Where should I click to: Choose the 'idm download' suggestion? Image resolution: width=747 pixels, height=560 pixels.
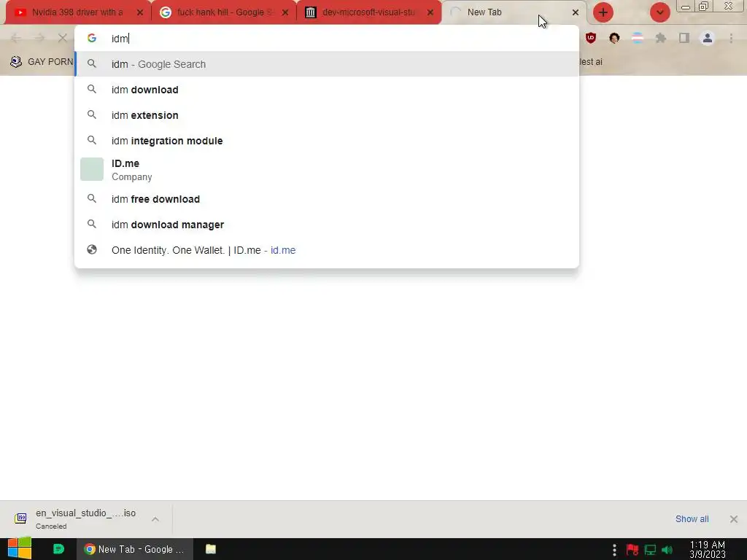327,90
